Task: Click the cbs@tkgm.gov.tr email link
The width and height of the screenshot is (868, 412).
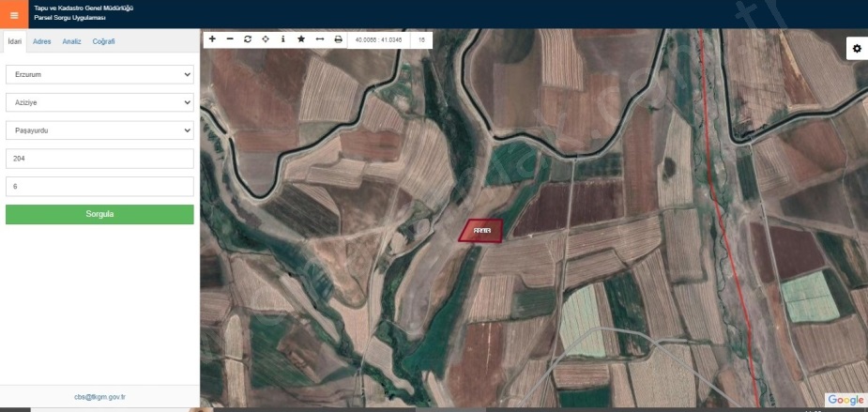Action: [x=99, y=397]
